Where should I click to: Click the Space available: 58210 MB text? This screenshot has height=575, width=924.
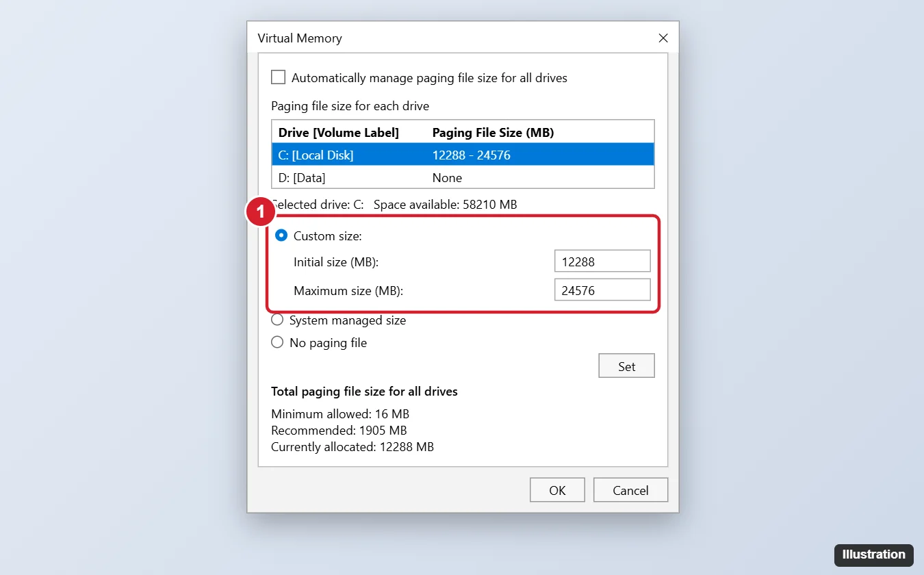(x=445, y=204)
